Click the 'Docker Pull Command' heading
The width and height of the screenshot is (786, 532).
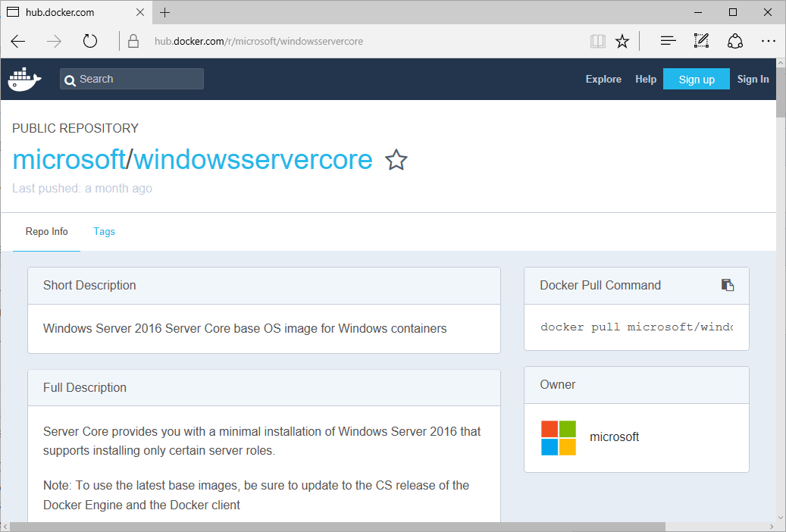tap(600, 285)
